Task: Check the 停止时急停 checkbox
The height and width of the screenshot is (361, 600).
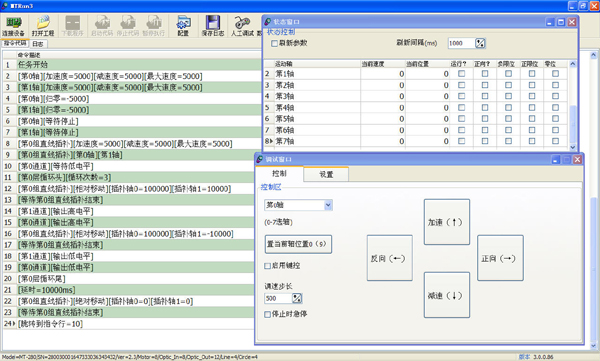Action: pyautogui.click(x=267, y=314)
